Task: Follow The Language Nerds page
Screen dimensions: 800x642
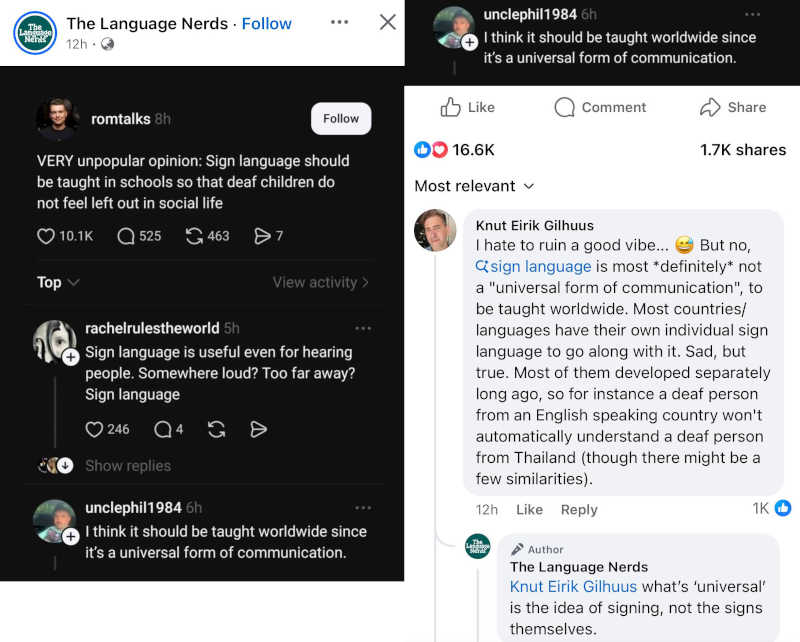Action: [x=267, y=23]
